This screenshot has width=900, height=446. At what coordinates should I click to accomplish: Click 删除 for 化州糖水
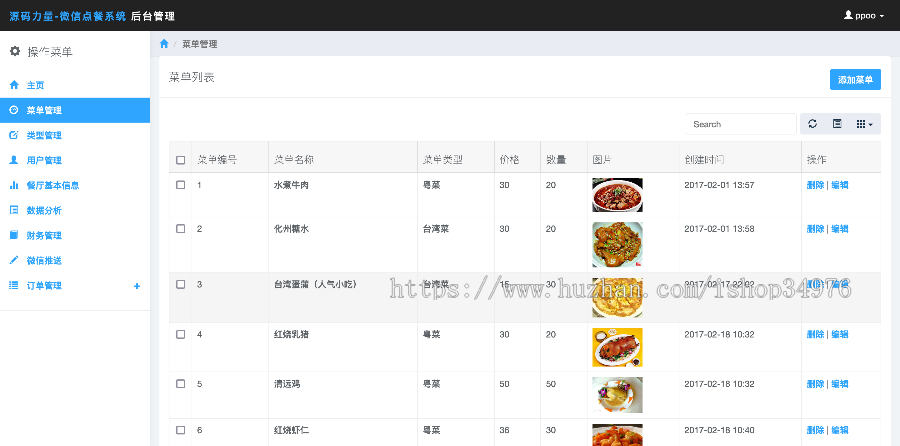click(815, 228)
